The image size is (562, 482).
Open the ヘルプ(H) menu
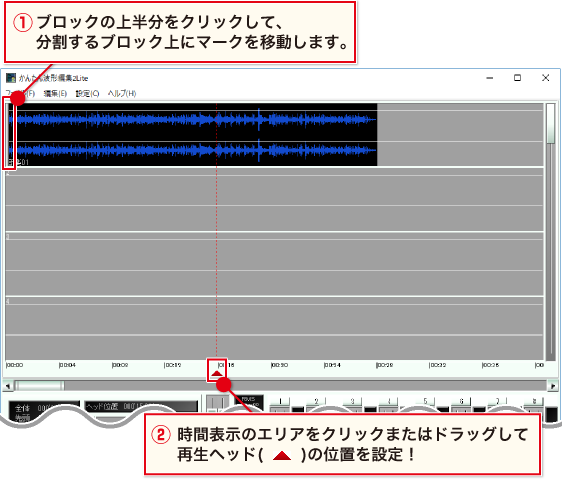[x=122, y=94]
